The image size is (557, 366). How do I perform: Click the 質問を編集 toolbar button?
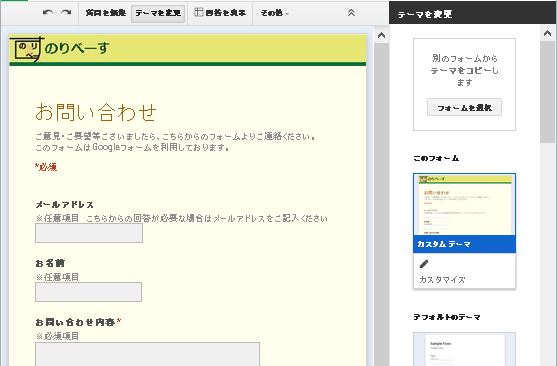[x=106, y=13]
